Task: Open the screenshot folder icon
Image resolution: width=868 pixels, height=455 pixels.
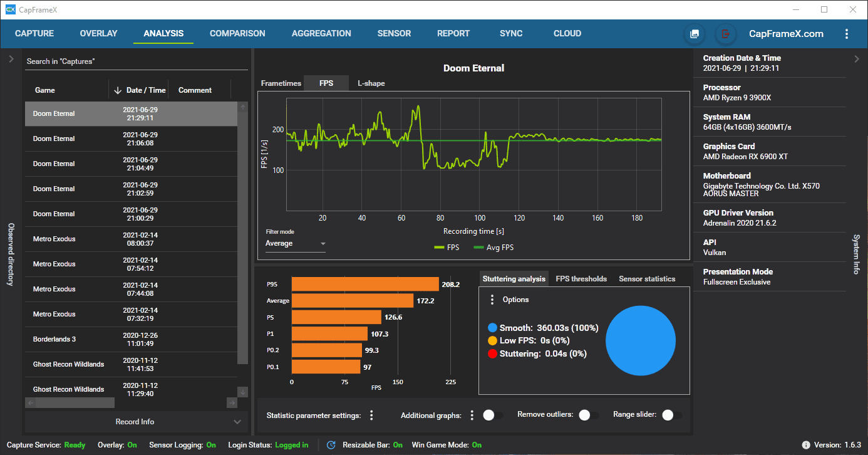Action: pos(694,34)
